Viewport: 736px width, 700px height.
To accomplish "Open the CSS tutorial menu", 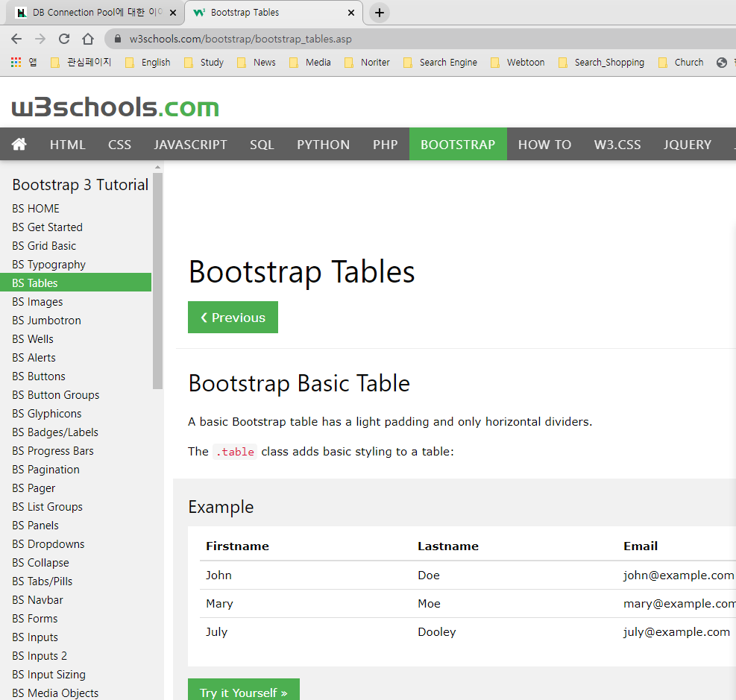I will (x=120, y=144).
